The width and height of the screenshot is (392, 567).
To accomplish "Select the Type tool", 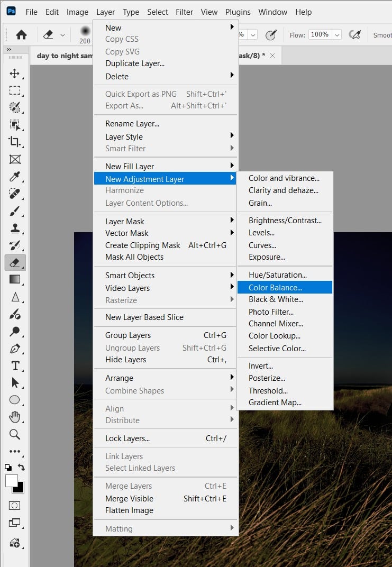I will (x=15, y=365).
